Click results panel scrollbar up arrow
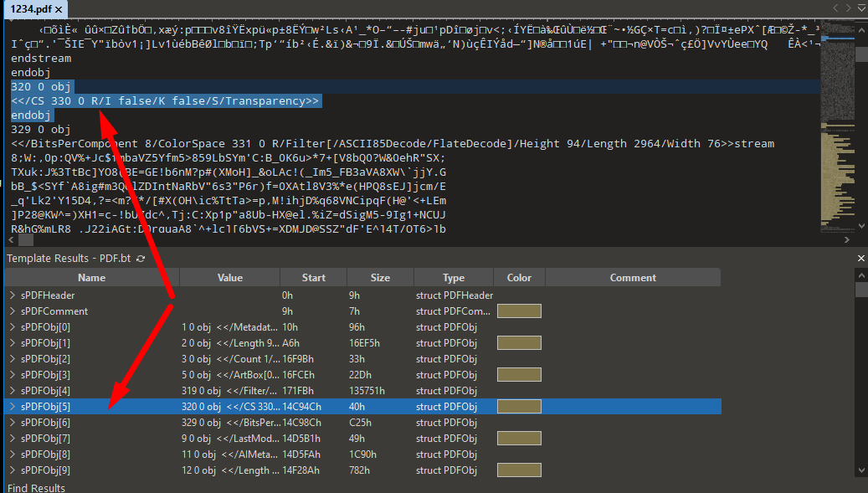 coord(861,275)
